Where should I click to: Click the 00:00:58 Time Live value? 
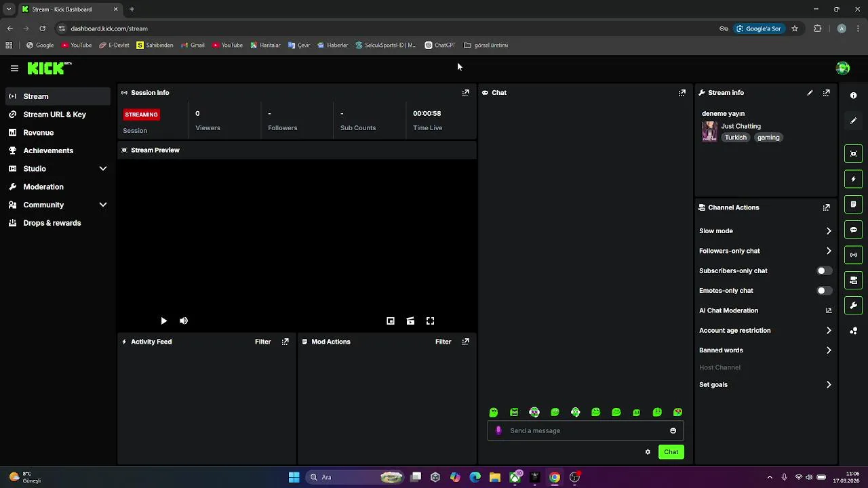click(x=427, y=113)
